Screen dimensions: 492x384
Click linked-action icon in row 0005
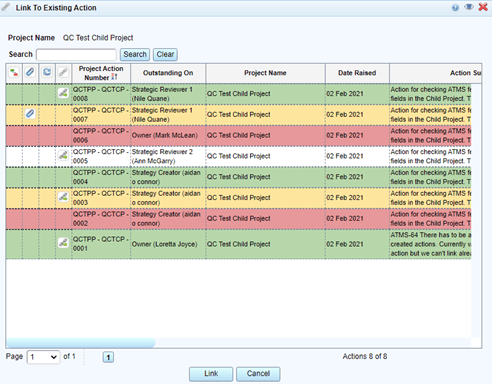coord(63,155)
